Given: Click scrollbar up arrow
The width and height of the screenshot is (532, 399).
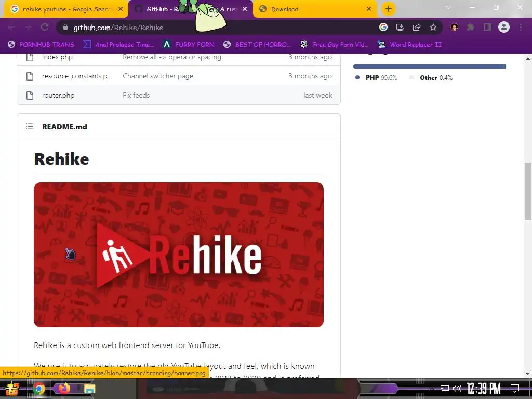Looking at the screenshot, I should click(528, 58).
